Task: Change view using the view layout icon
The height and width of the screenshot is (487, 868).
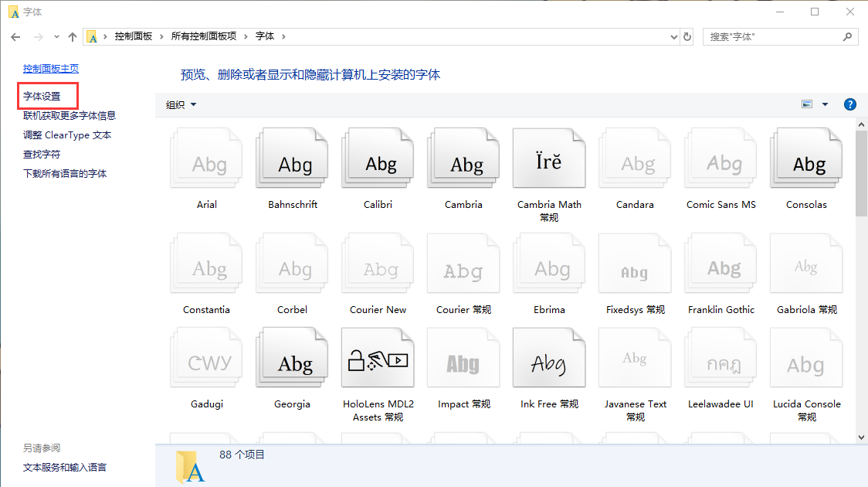Action: (807, 104)
